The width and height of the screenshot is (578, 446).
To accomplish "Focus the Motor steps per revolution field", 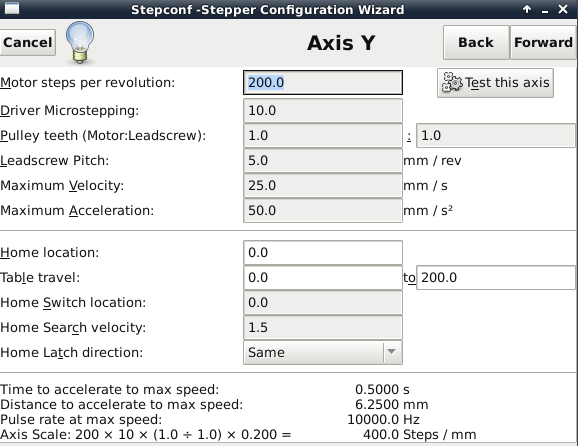I will click(x=323, y=83).
